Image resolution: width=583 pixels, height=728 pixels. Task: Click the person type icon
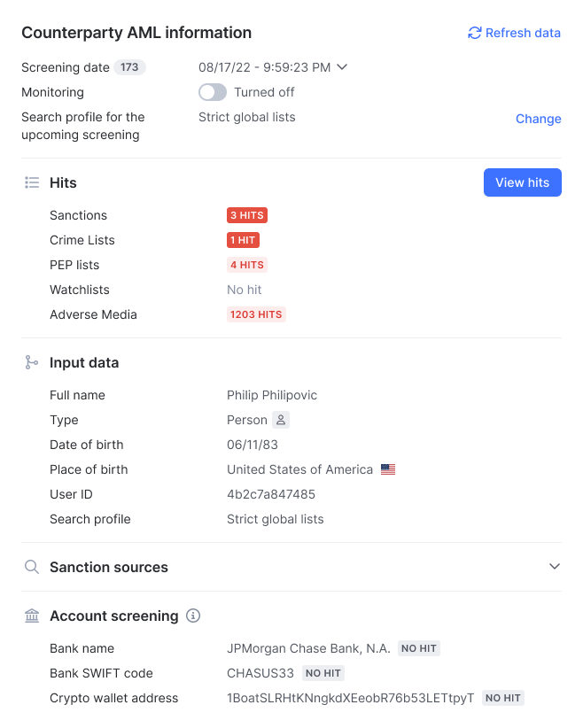(281, 420)
